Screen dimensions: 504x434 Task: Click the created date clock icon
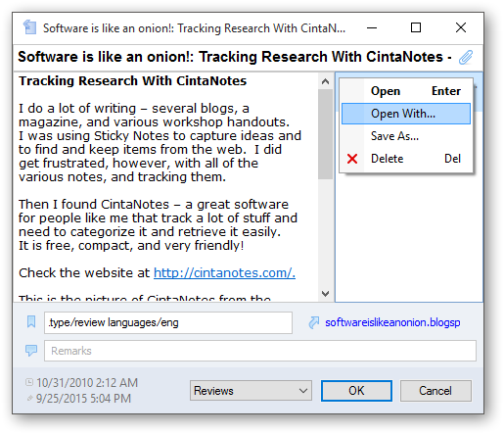point(29,382)
